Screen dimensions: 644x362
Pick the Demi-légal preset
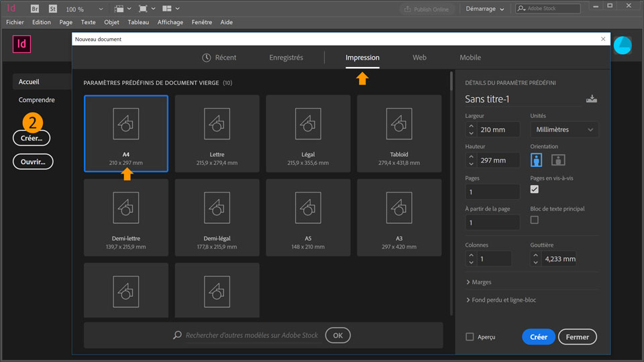(217, 217)
